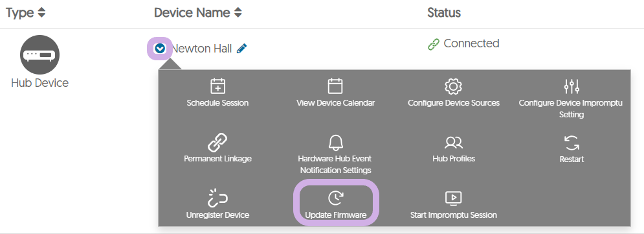The width and height of the screenshot is (644, 234).
Task: Open the notification bell icon
Action: pyautogui.click(x=335, y=143)
